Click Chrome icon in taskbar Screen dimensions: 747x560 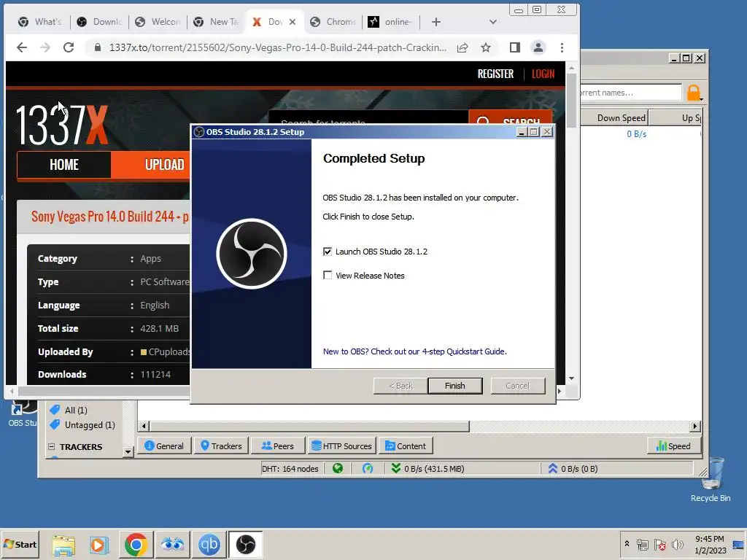136,544
